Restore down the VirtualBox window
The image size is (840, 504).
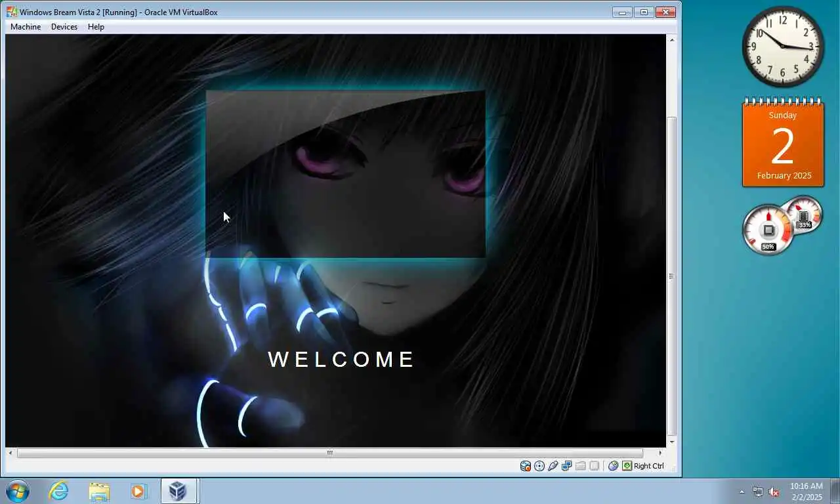click(x=644, y=12)
